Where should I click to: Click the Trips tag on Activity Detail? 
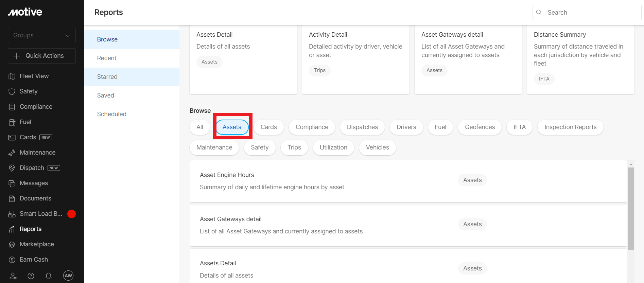pos(320,70)
